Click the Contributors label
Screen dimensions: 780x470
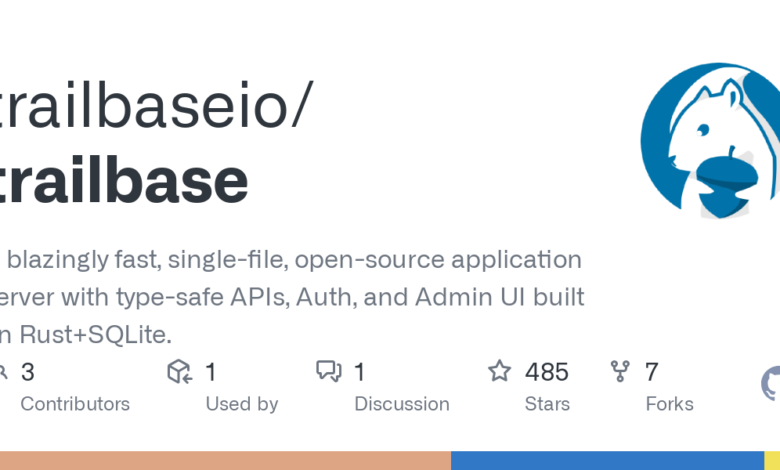click(75, 404)
